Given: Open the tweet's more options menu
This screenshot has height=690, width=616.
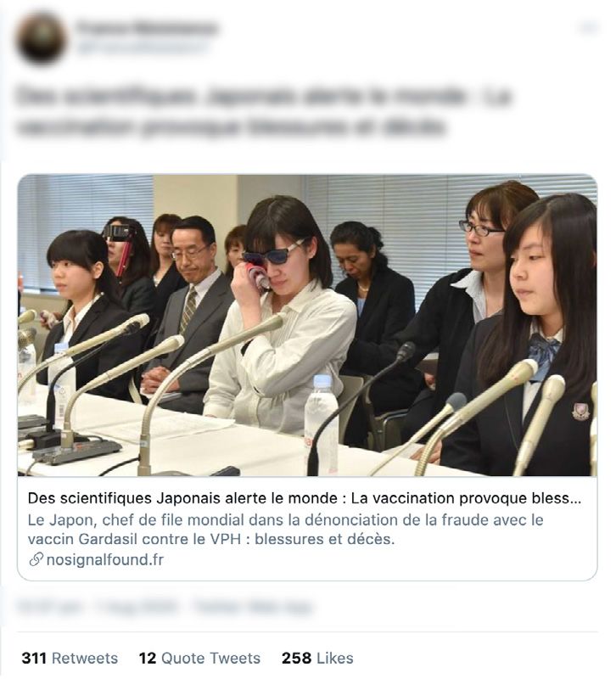Looking at the screenshot, I should (588, 28).
